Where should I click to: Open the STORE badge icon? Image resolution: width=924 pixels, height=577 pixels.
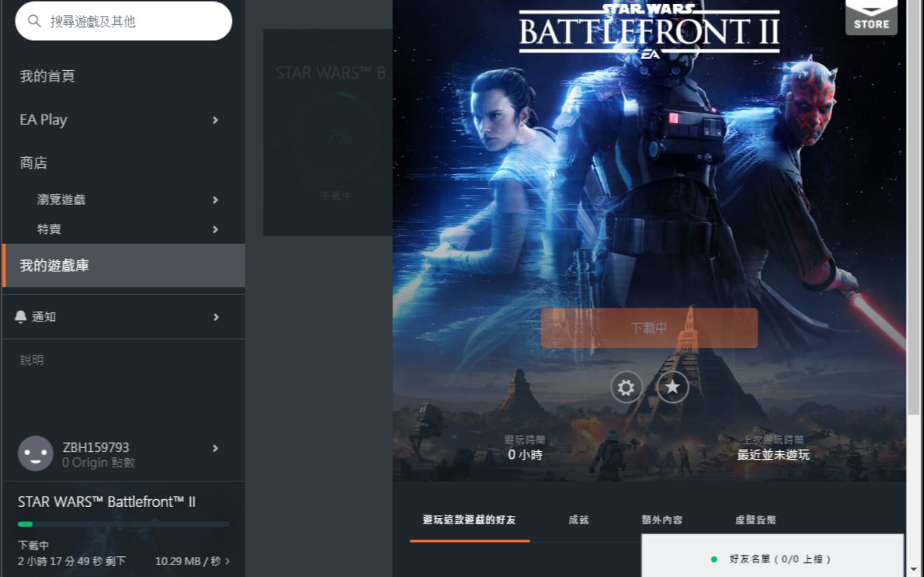point(871,17)
